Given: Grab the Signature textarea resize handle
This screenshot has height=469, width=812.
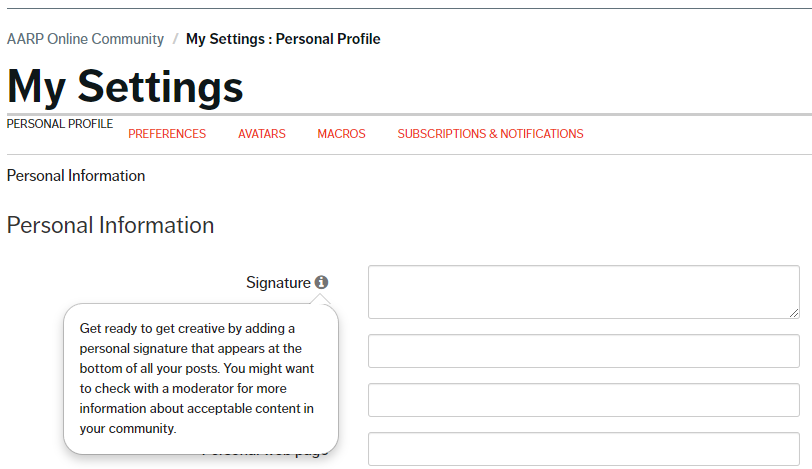Looking at the screenshot, I should 793,312.
